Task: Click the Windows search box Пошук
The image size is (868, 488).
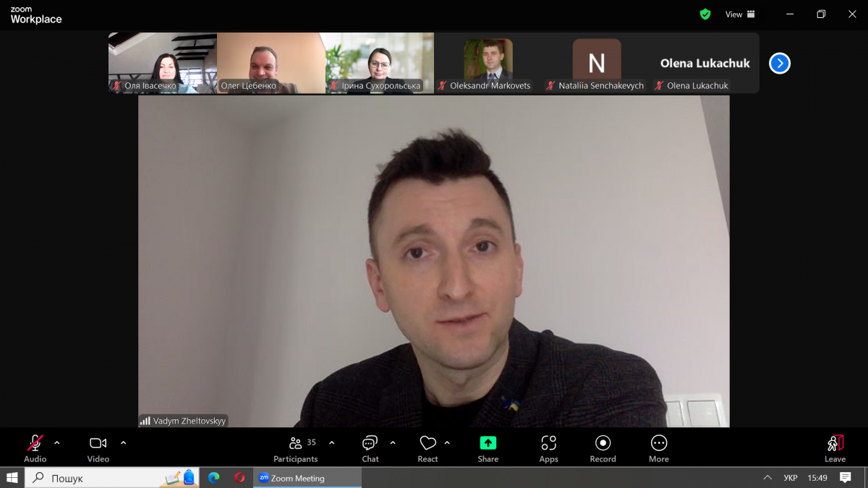Action: pyautogui.click(x=101, y=478)
